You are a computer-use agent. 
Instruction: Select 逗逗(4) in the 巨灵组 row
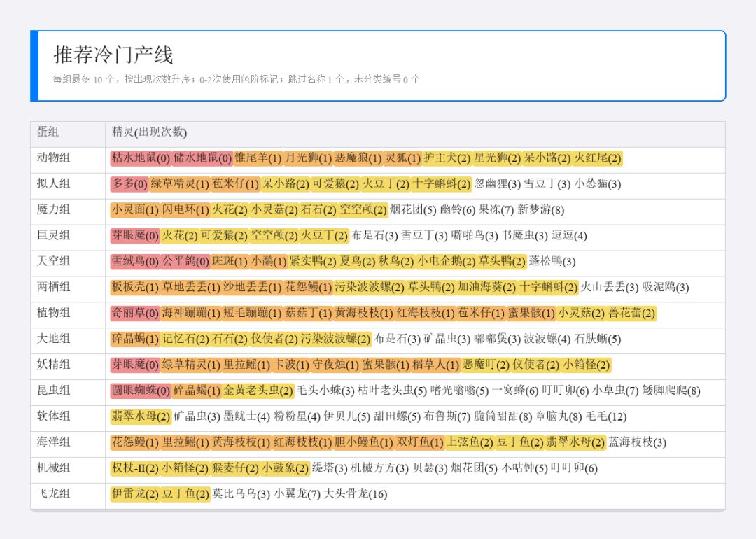click(569, 236)
